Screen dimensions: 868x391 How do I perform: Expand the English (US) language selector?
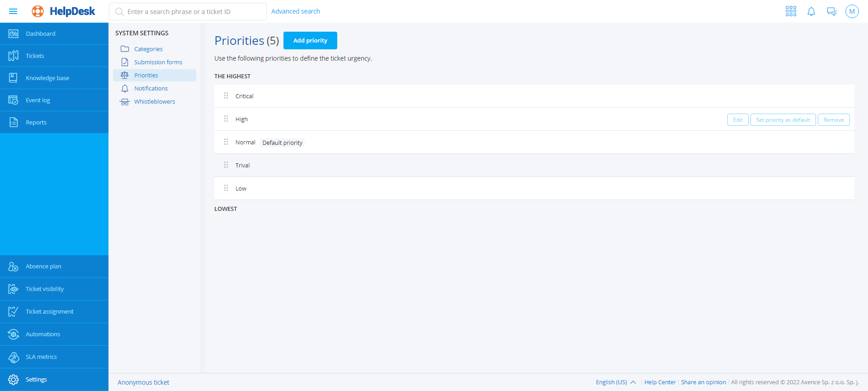pos(615,382)
